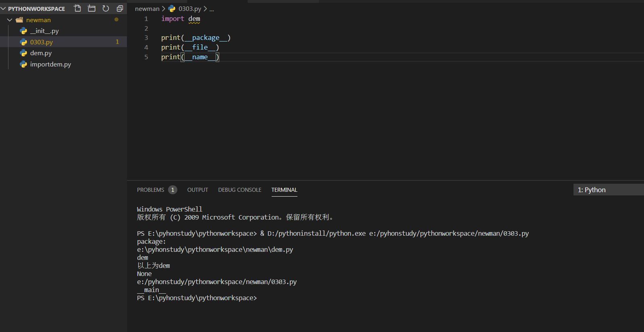Click the last PowerShell prompt line

[197, 298]
